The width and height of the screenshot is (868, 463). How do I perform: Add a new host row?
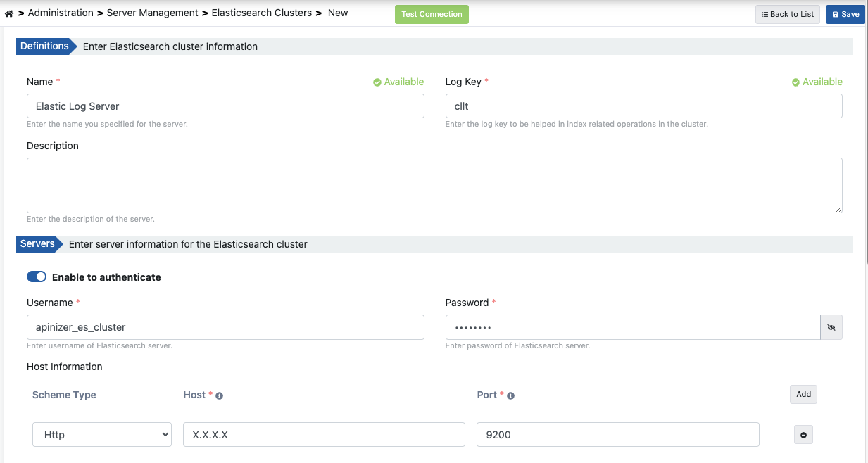click(x=803, y=395)
